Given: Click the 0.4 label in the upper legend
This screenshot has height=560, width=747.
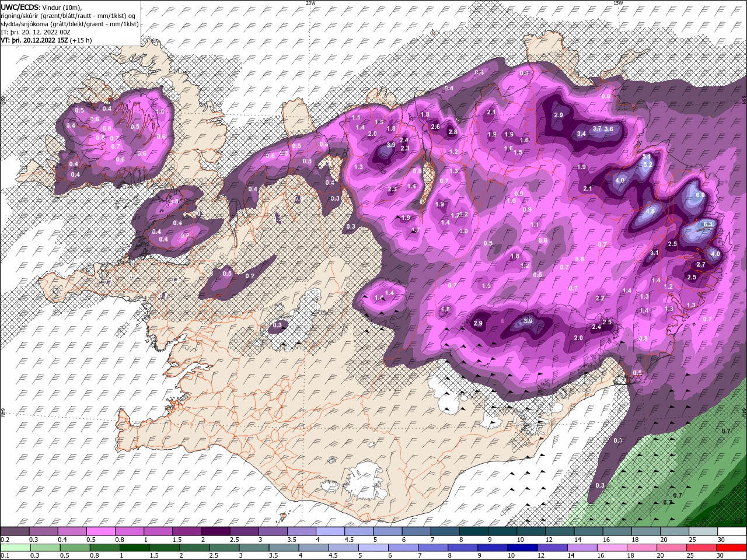Looking at the screenshot, I should point(62,540).
